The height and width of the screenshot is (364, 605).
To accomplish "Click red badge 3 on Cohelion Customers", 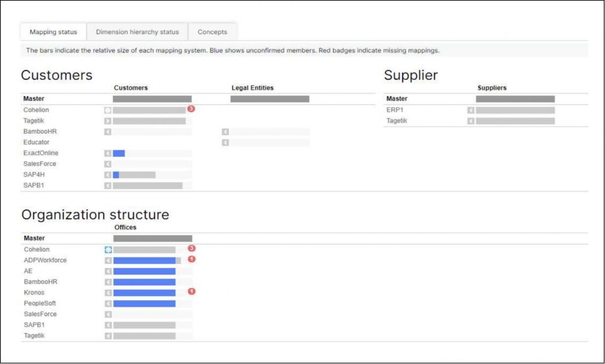I will tap(191, 108).
